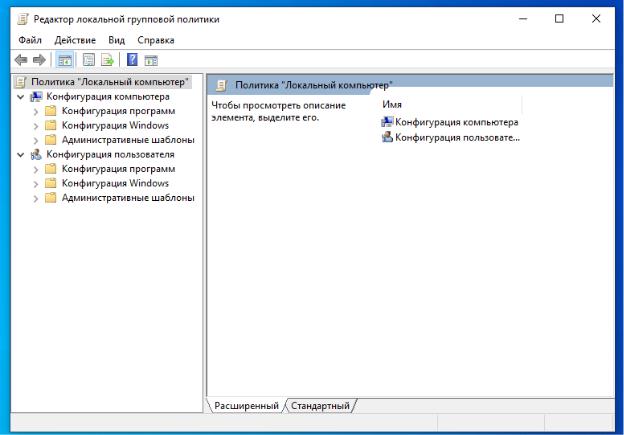624x435 pixels.
Task: Click the policy icon at tree root
Action: pos(21,82)
